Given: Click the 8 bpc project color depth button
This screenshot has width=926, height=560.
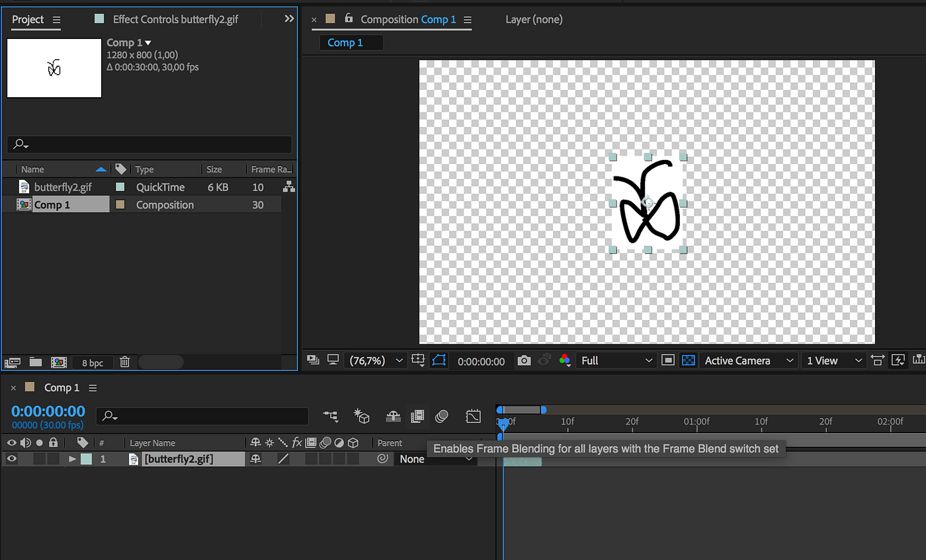Looking at the screenshot, I should [x=91, y=362].
